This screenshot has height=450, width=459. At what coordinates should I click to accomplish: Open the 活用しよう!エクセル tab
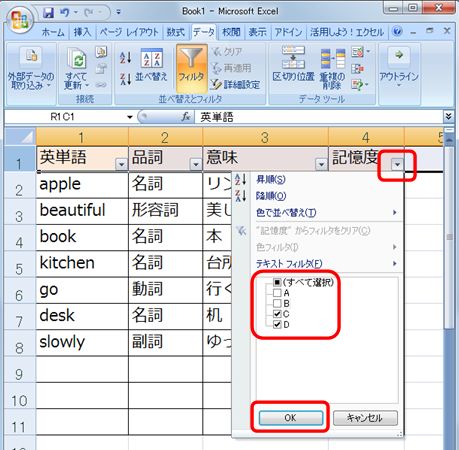coord(347,32)
